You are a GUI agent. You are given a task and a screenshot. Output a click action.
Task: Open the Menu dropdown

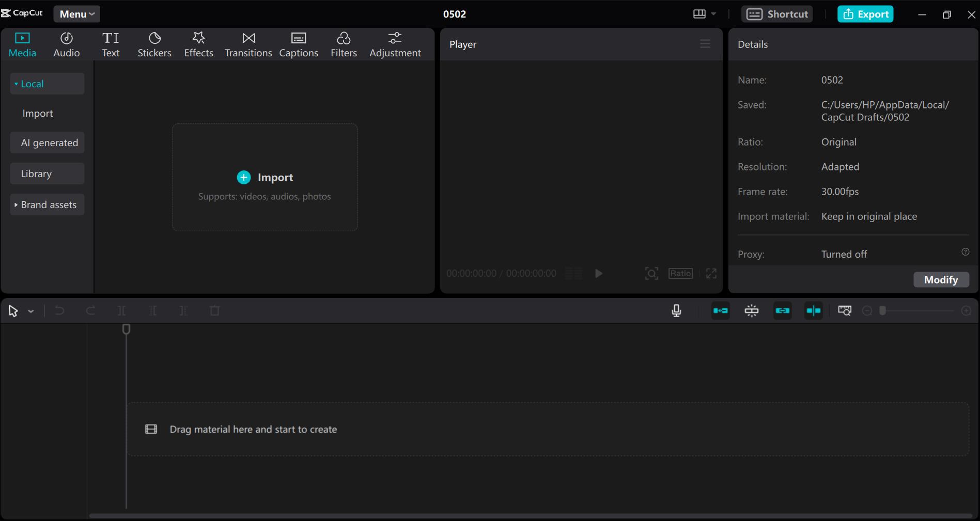[x=76, y=14]
